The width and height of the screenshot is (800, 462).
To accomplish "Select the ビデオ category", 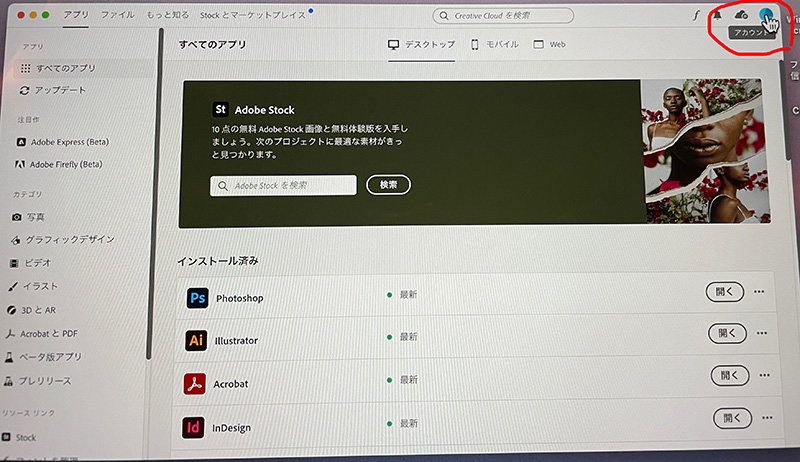I will tap(30, 263).
